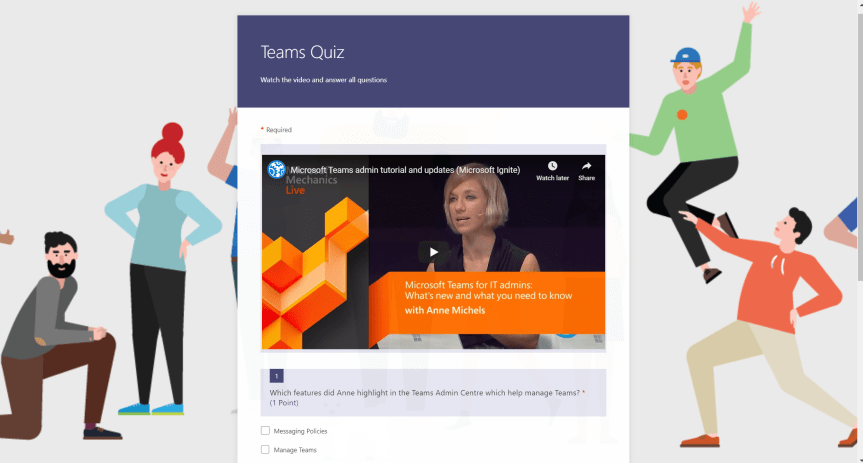Image resolution: width=863 pixels, height=463 pixels.
Task: Click the 'Share' text label on video
Action: [x=586, y=178]
